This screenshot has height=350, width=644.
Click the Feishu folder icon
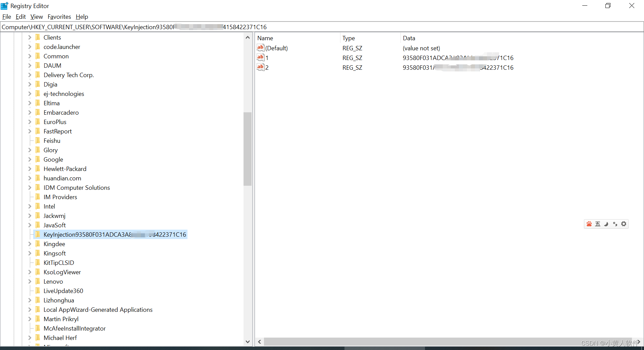point(38,140)
